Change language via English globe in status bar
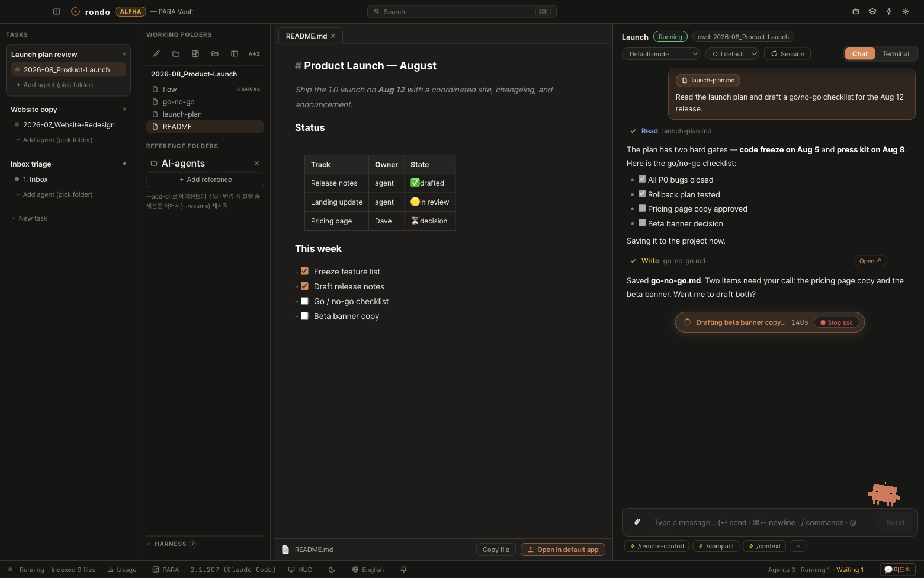The height and width of the screenshot is (578, 924). 368,570
